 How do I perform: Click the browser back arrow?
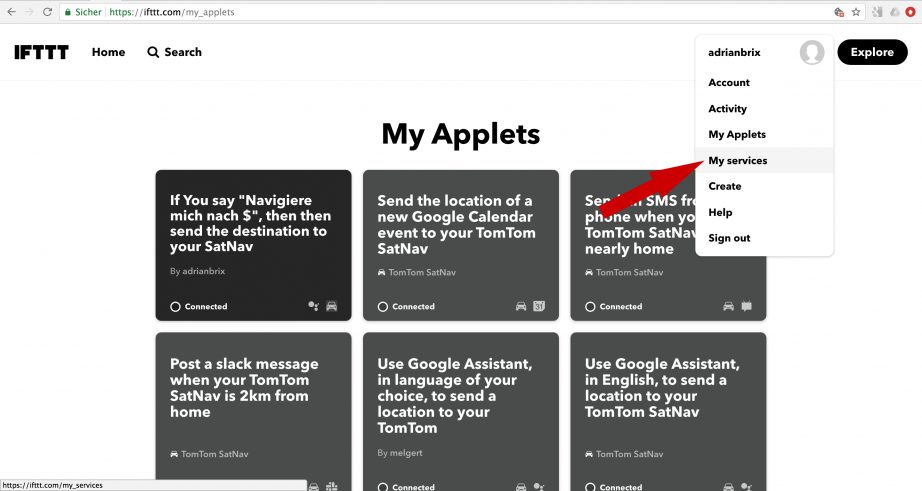(10, 12)
